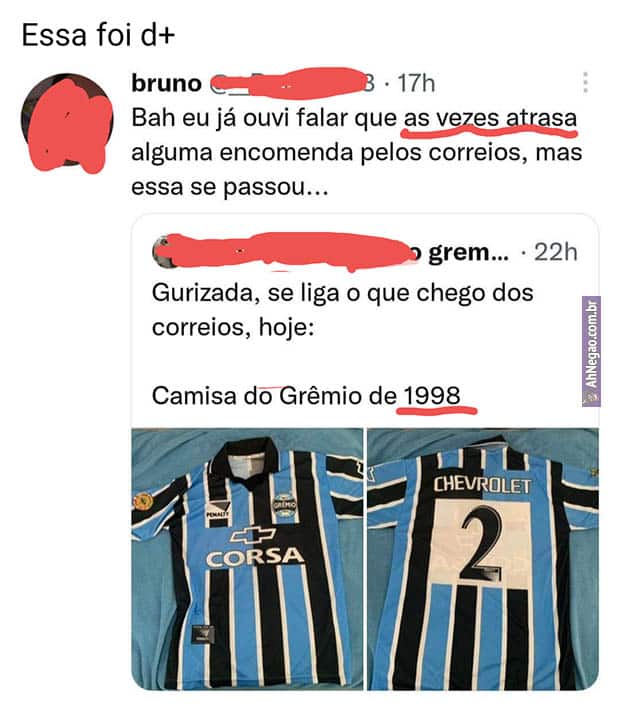Viewport: 620px width, 703px height.
Task: Open the three-dot menu on bruno's tweet
Action: click(x=585, y=82)
